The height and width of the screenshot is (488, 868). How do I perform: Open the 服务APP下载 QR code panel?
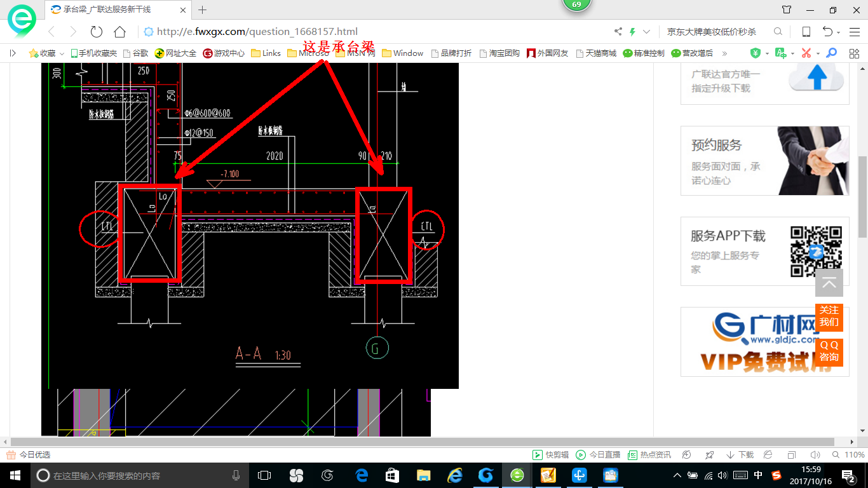click(x=765, y=251)
